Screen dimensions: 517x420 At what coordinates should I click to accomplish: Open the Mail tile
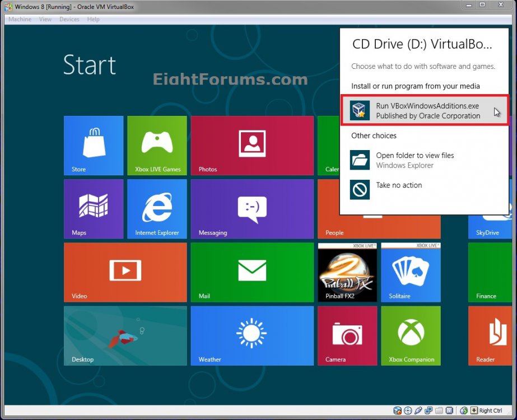click(252, 272)
